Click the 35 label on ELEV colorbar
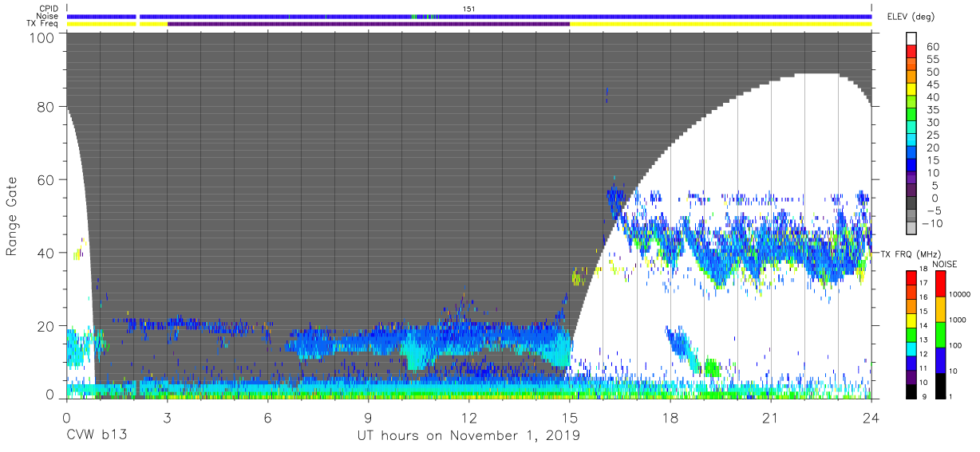 [x=933, y=110]
